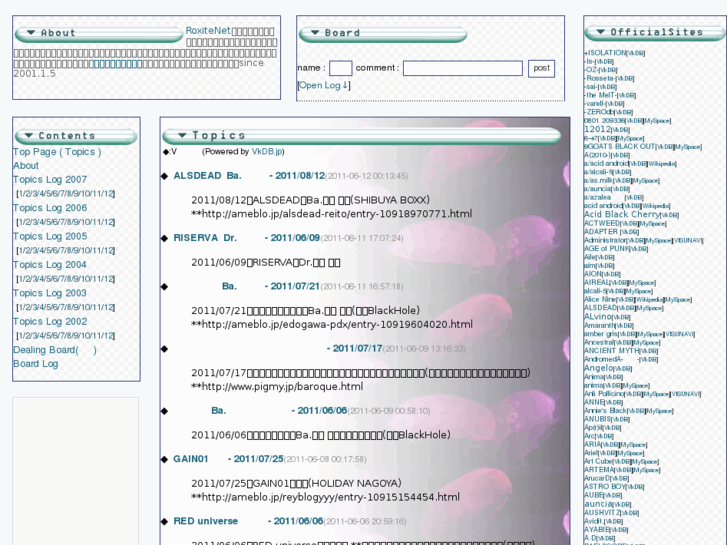
Task: Click diamond bullet beside 2011/07/17 topic
Action: [164, 349]
